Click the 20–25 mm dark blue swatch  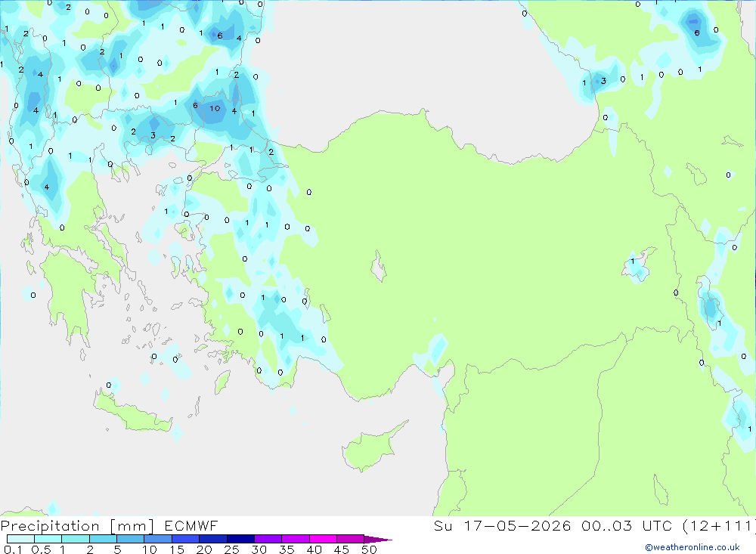tap(213, 539)
